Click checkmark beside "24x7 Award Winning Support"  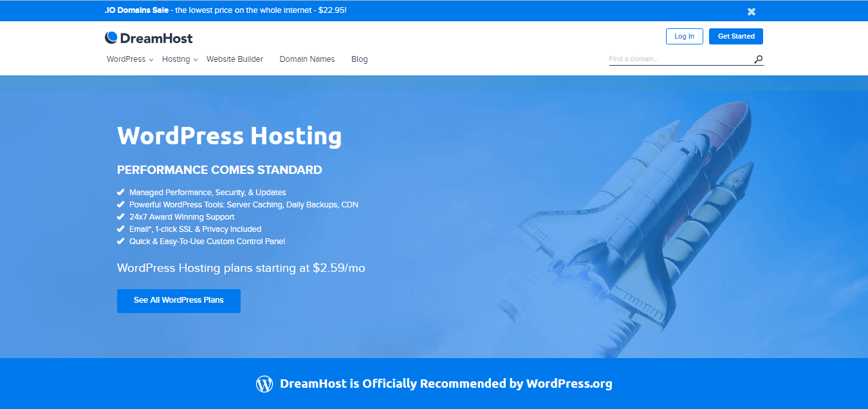click(120, 217)
